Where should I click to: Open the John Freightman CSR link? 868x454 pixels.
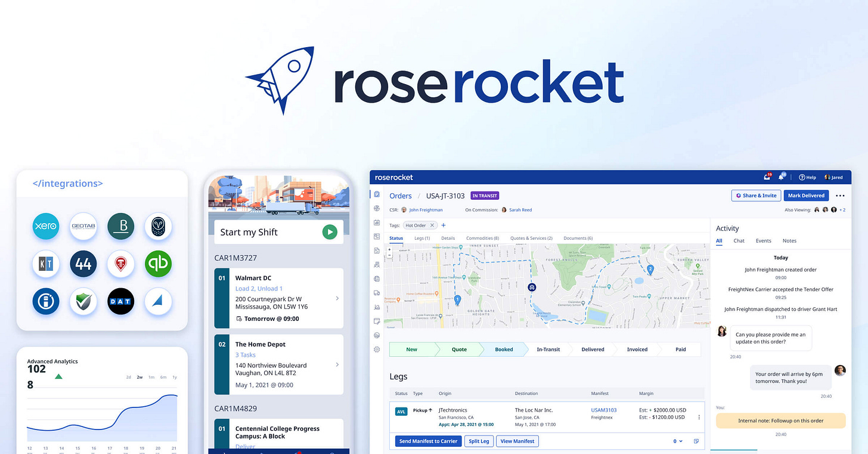point(426,210)
